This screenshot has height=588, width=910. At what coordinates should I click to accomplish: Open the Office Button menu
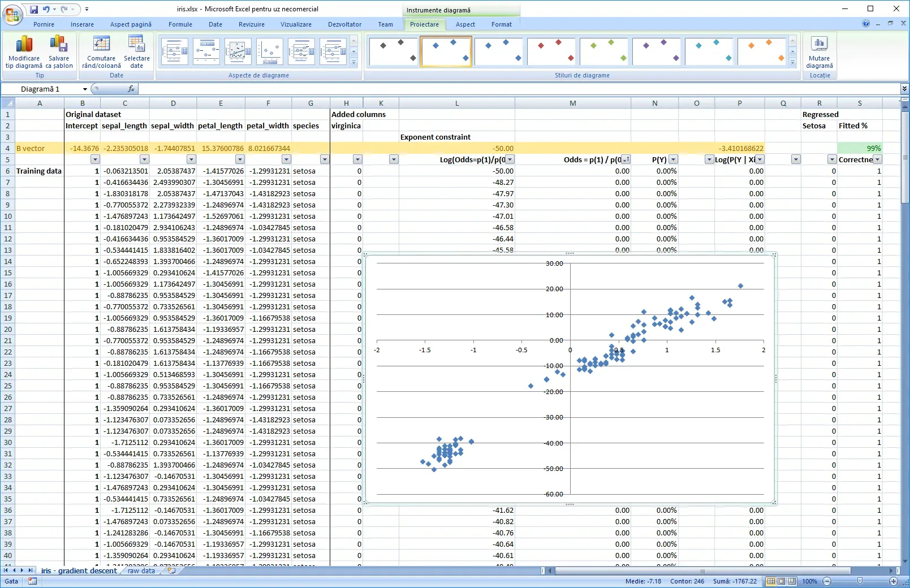(x=12, y=14)
